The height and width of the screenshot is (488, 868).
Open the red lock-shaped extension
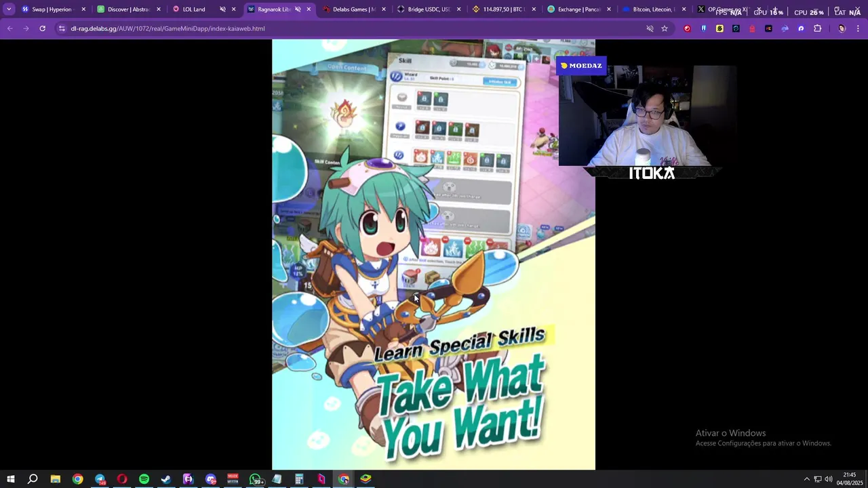752,28
